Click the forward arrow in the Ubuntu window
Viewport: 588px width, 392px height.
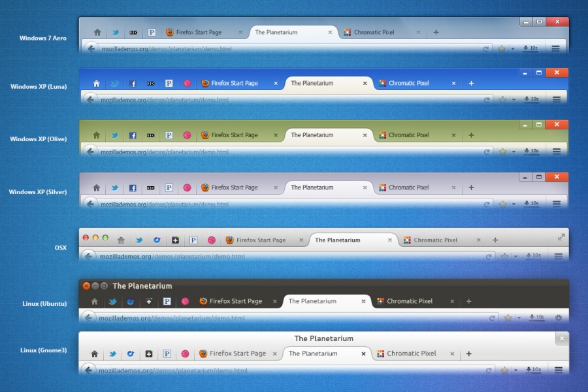pyautogui.click(x=100, y=318)
